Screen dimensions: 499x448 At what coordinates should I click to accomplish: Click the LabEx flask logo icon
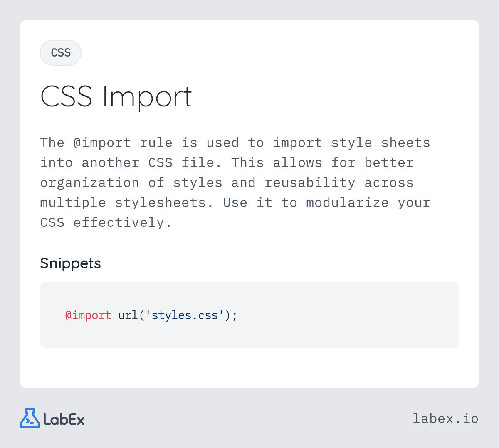pyautogui.click(x=30, y=418)
